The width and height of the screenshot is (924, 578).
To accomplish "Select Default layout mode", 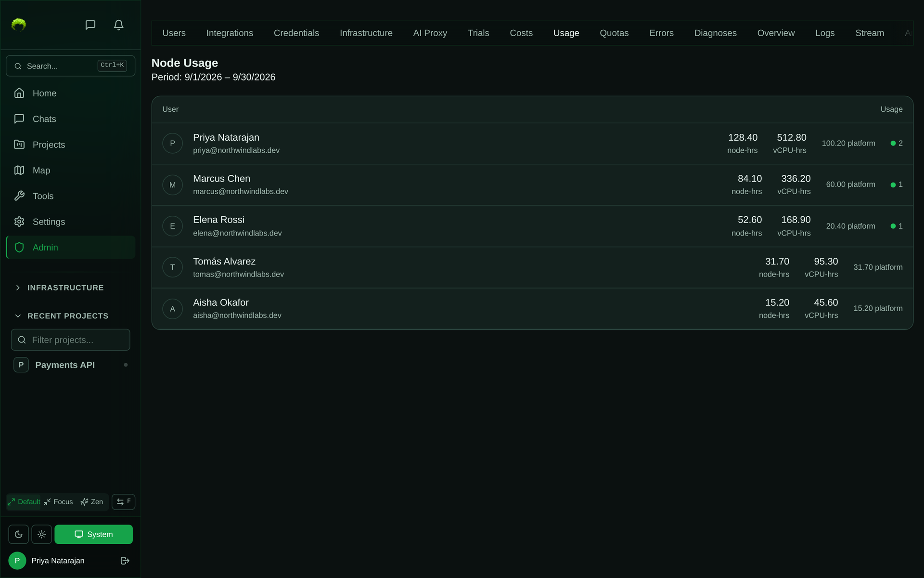I will [x=24, y=501].
